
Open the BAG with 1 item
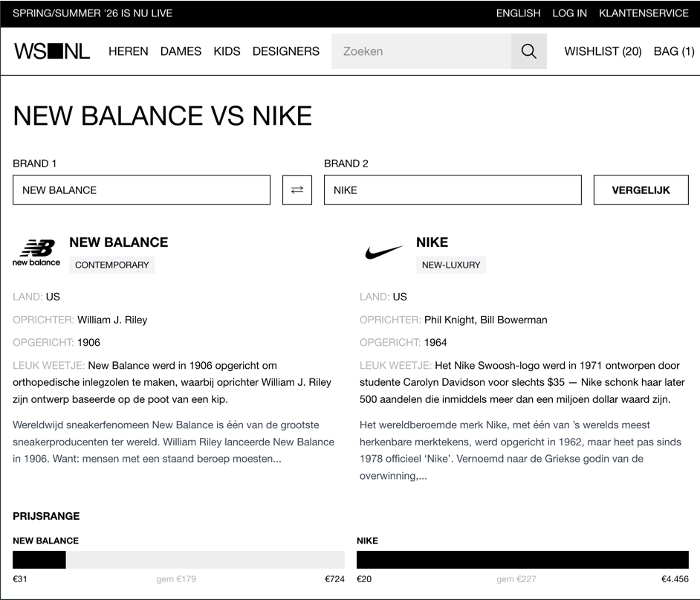(x=673, y=51)
